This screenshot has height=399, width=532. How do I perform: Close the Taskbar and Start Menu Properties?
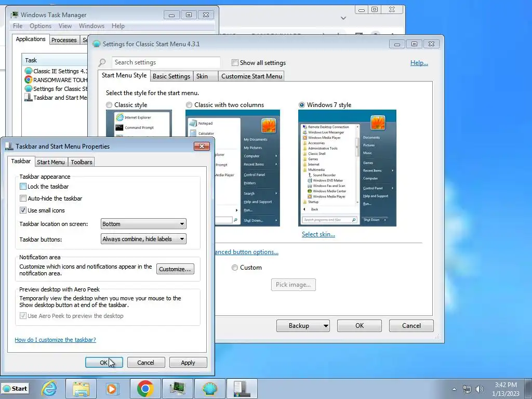pyautogui.click(x=202, y=146)
